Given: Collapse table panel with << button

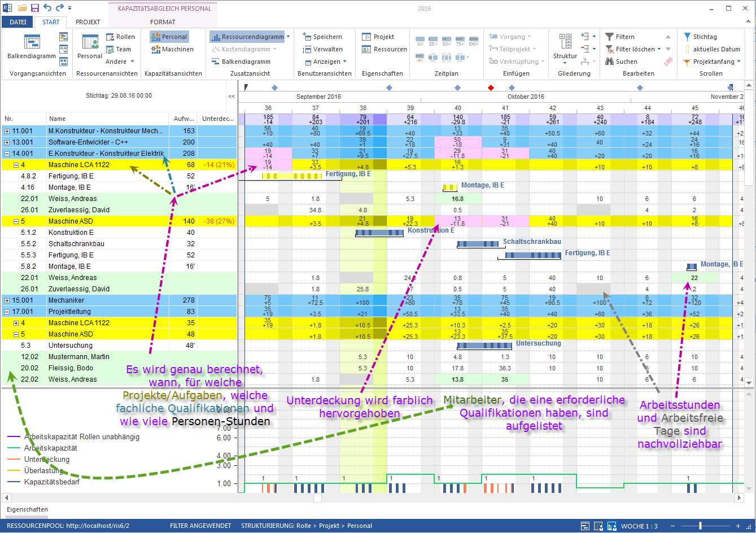Looking at the screenshot, I should pos(231,96).
